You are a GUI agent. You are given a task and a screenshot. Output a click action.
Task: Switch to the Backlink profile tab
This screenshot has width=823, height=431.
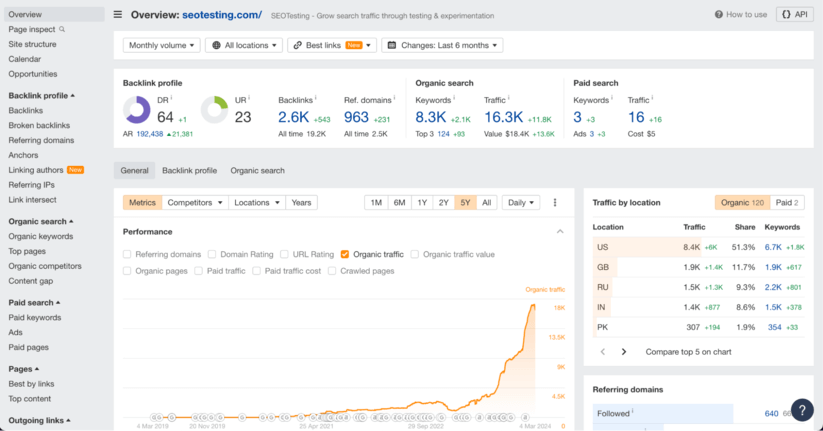point(189,171)
